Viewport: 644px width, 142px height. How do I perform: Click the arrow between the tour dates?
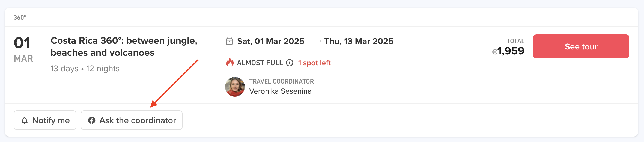(314, 41)
